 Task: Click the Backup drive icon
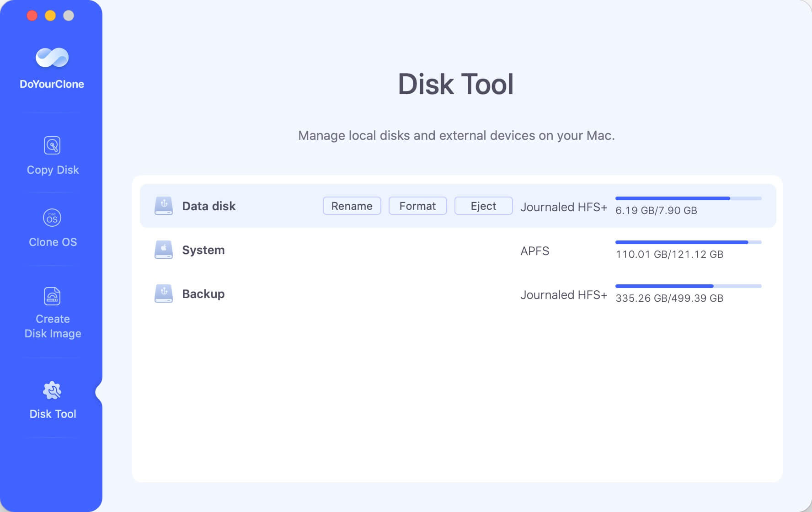(x=163, y=293)
